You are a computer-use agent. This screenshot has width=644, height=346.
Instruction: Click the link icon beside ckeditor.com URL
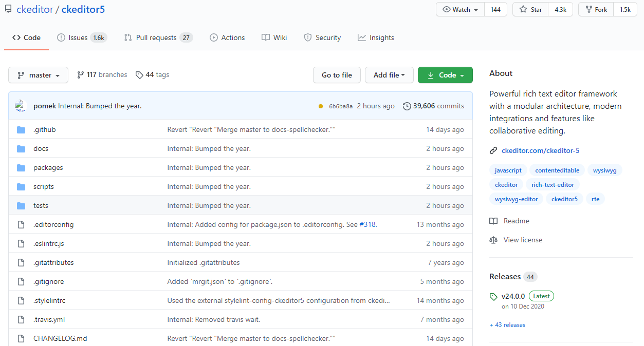click(x=493, y=150)
